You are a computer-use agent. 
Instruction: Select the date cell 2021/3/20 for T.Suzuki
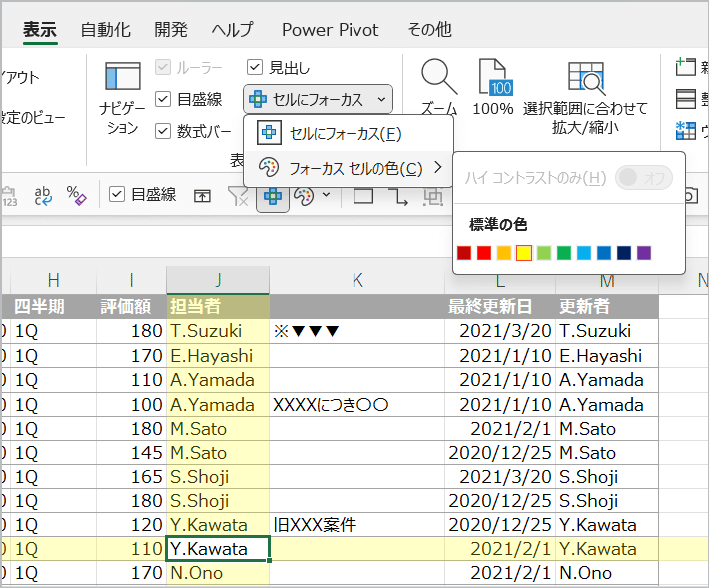500,331
